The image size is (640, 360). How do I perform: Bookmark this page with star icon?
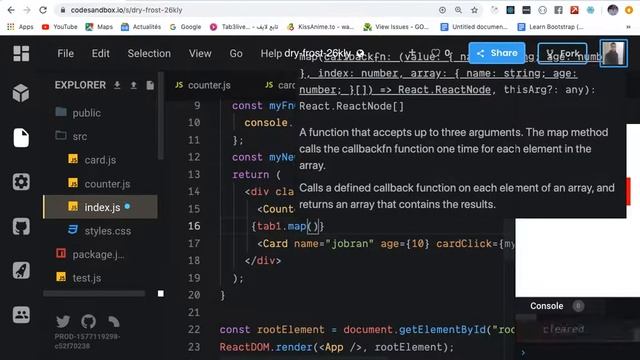click(474, 10)
